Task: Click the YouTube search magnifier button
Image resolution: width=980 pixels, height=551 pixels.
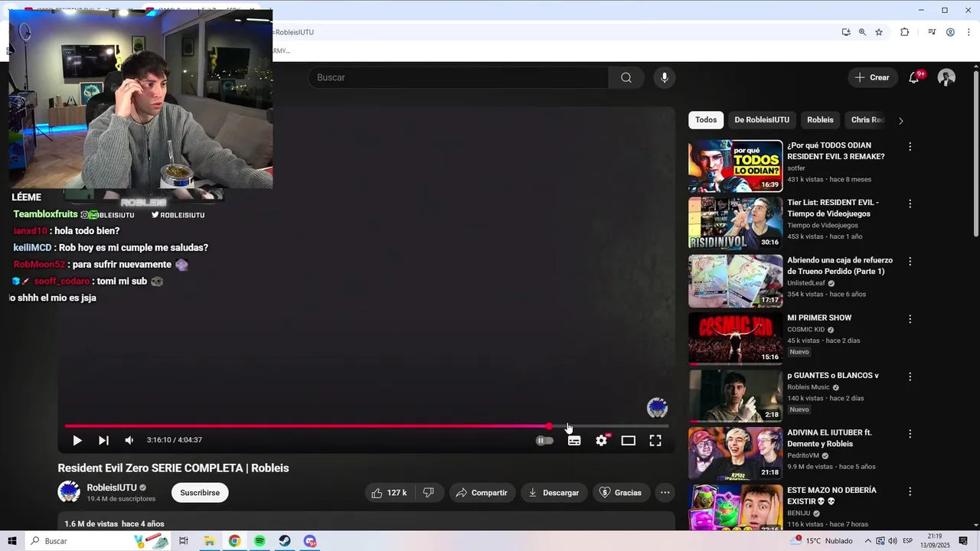Action: (x=626, y=77)
